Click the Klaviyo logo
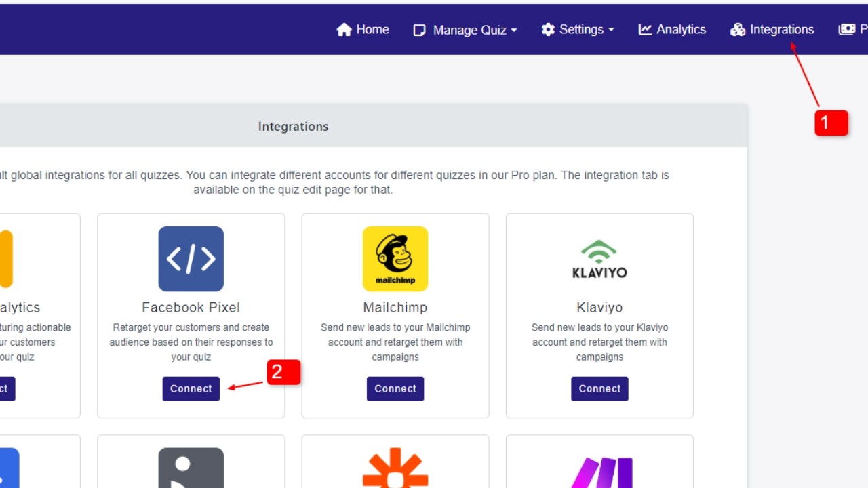 click(599, 259)
